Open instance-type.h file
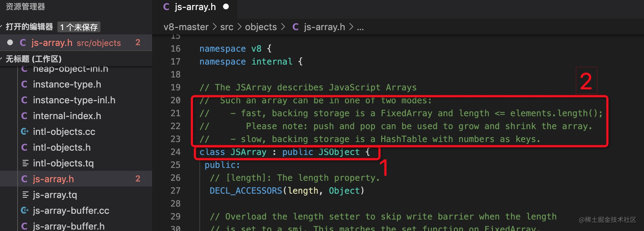 pyautogui.click(x=67, y=84)
